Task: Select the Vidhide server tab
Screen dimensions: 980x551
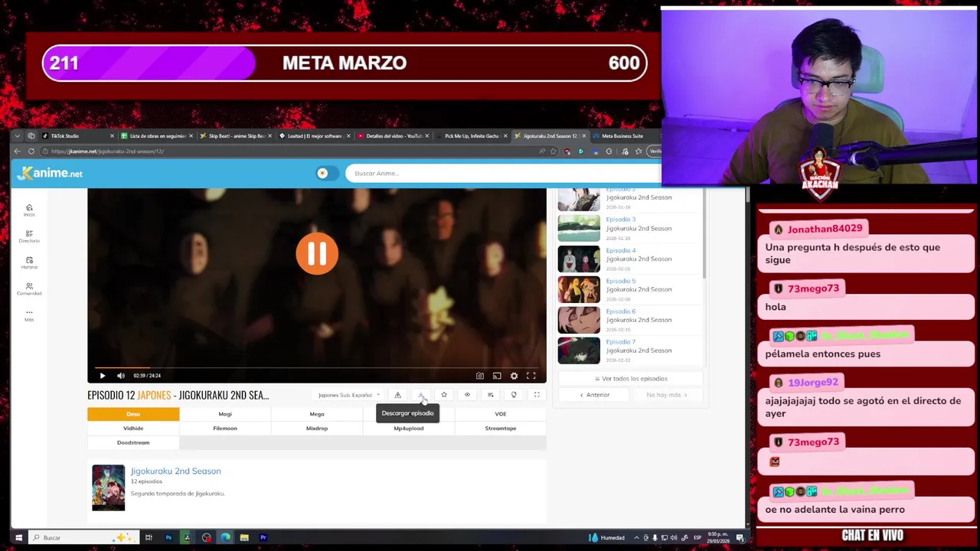Action: [133, 429]
